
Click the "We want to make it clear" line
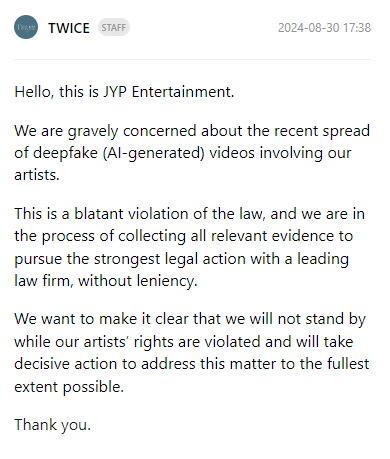pos(190,319)
